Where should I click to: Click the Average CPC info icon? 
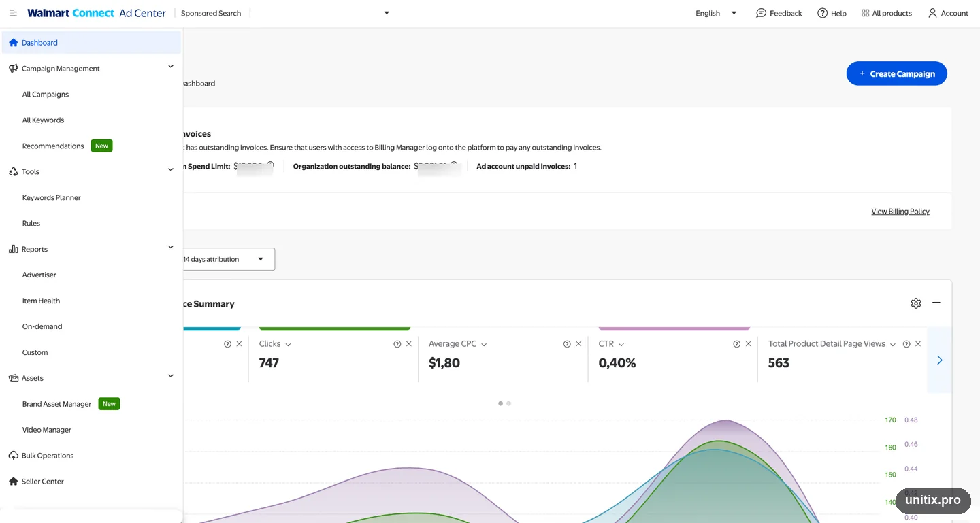(567, 344)
